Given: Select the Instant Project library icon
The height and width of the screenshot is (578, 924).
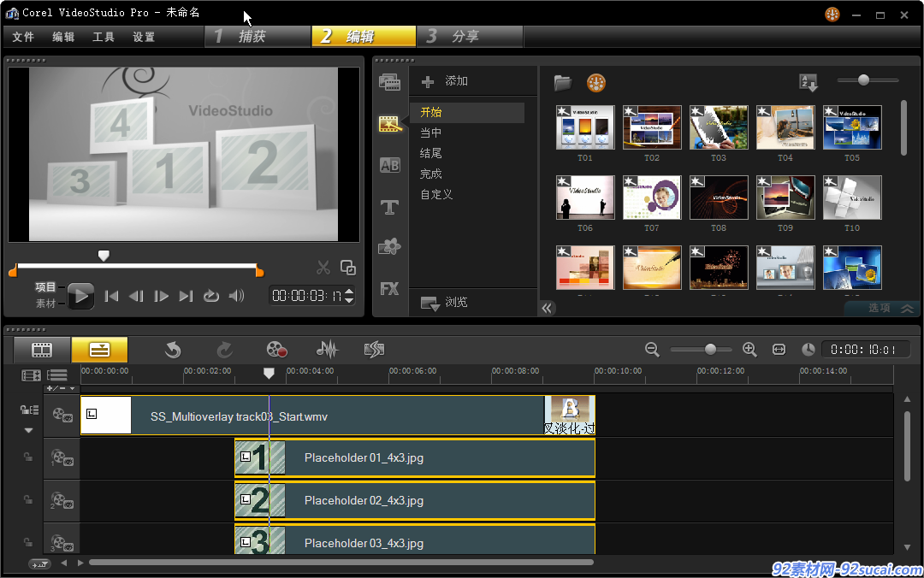Looking at the screenshot, I should [x=389, y=124].
